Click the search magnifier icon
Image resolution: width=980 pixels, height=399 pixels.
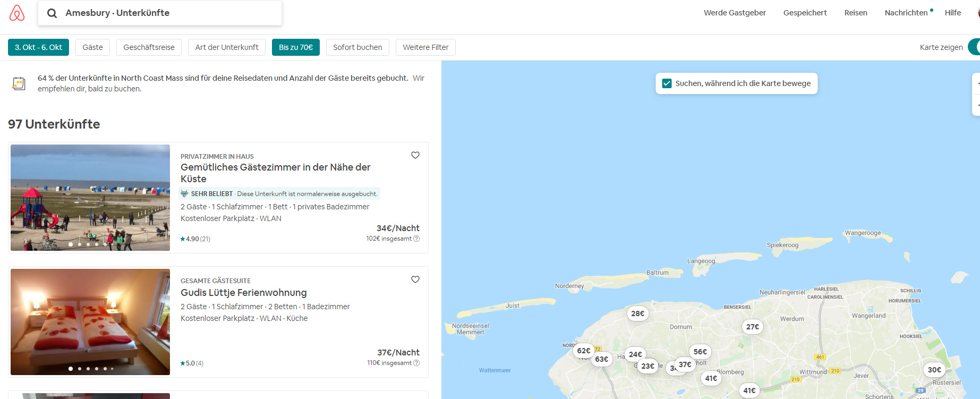pos(52,13)
